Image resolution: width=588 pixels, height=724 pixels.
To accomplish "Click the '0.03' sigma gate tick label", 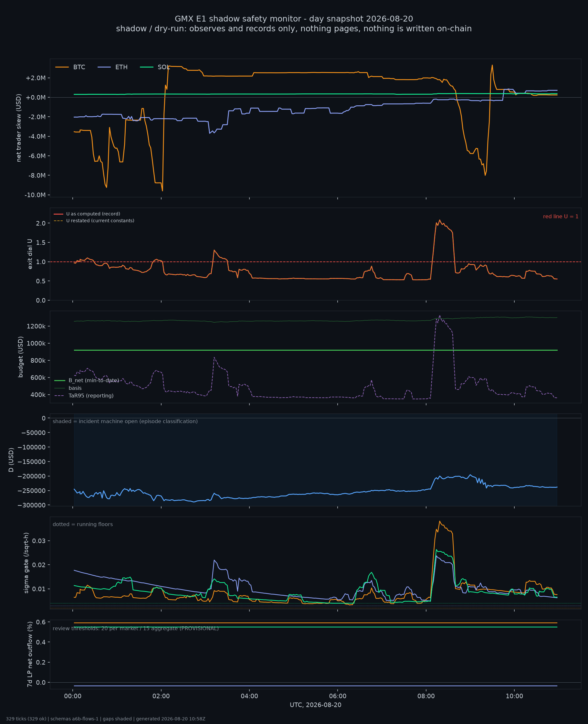I will click(x=39, y=540).
